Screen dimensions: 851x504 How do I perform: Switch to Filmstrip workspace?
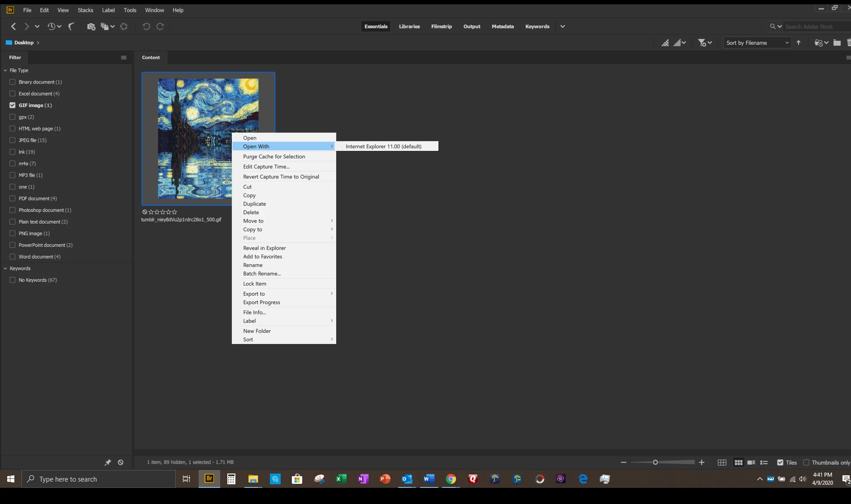pyautogui.click(x=441, y=26)
